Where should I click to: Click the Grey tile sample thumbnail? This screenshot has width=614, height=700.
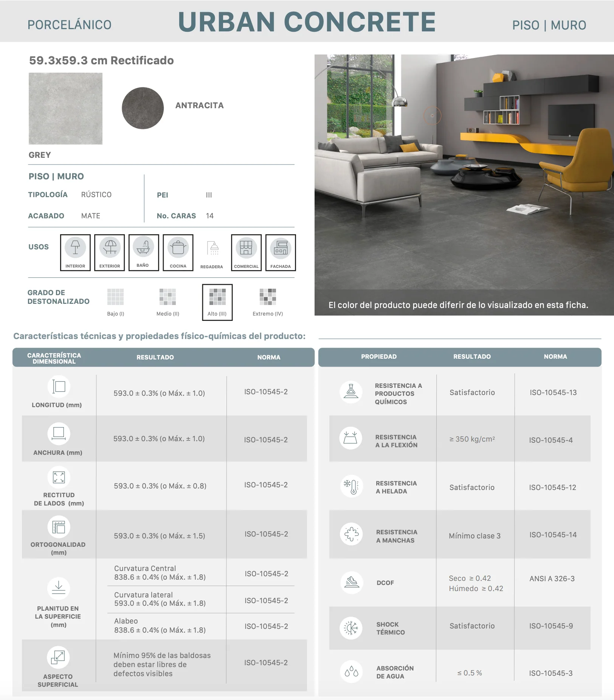66,109
